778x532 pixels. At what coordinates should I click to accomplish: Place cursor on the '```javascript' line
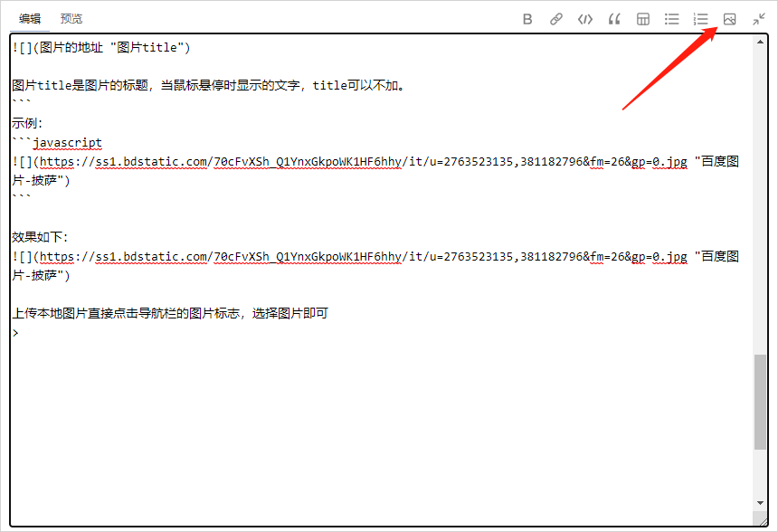point(57,142)
